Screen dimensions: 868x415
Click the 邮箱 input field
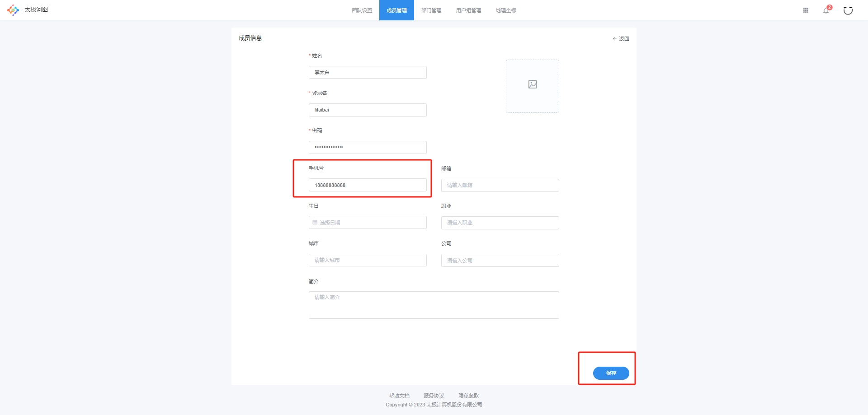(500, 185)
